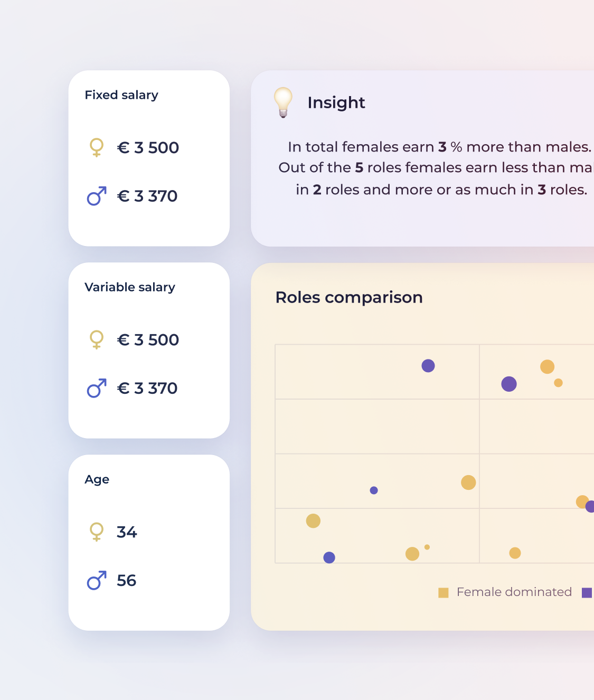The image size is (594, 700).
Task: Click the male age value 56
Action: pos(127,581)
